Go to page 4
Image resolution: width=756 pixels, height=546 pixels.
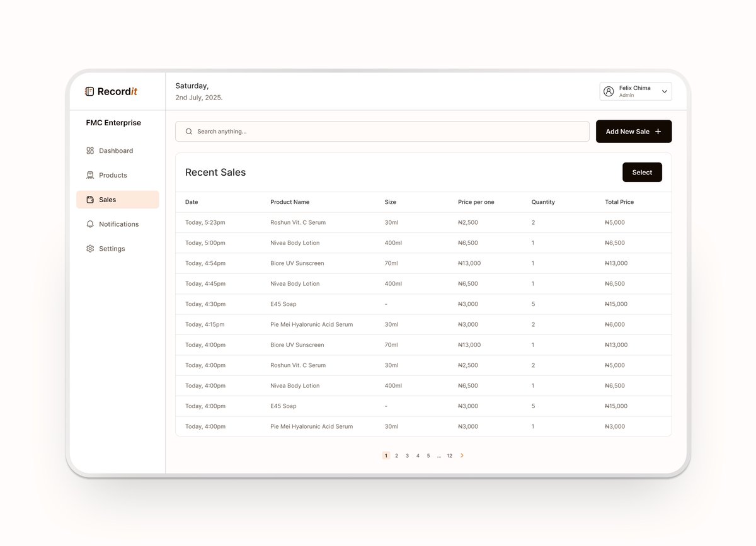[418, 455]
